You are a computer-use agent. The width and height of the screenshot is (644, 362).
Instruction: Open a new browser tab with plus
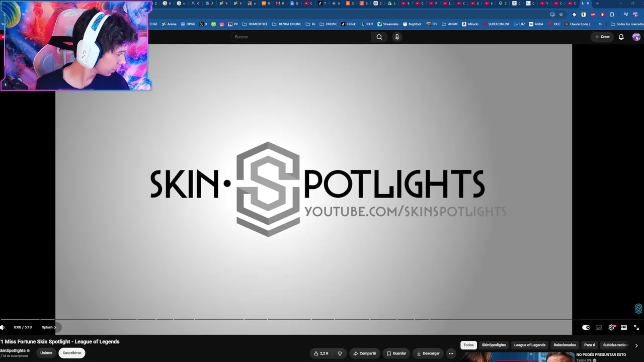pos(597,3)
